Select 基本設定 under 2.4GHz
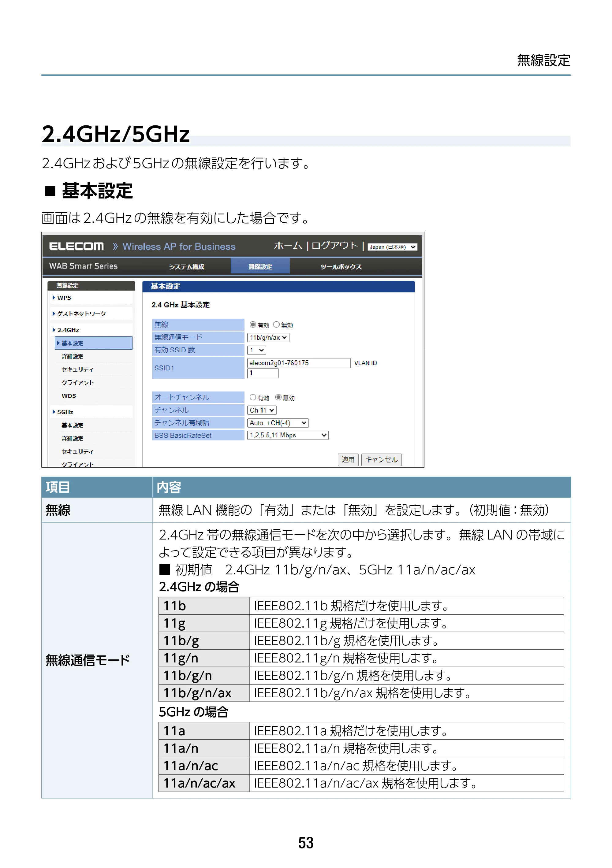This screenshot has height=868, width=612. point(93,343)
